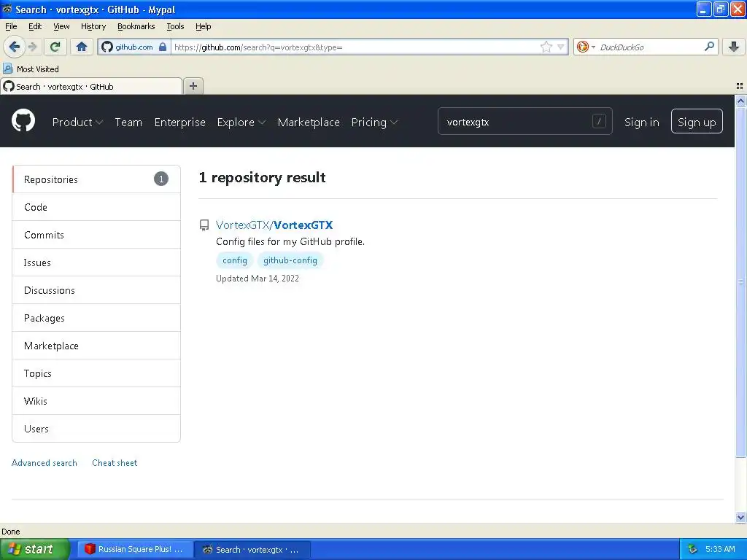Viewport: 747px width, 560px height.
Task: Click the browser address bar URL
Action: pyautogui.click(x=355, y=47)
